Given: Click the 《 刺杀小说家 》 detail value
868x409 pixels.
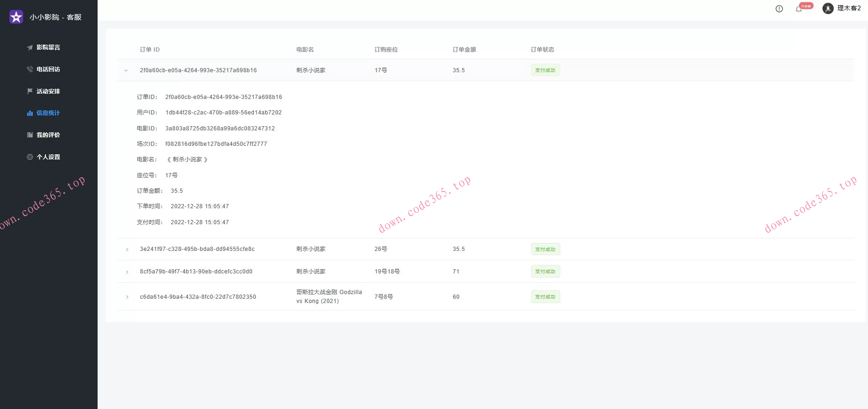Looking at the screenshot, I should 187,159.
